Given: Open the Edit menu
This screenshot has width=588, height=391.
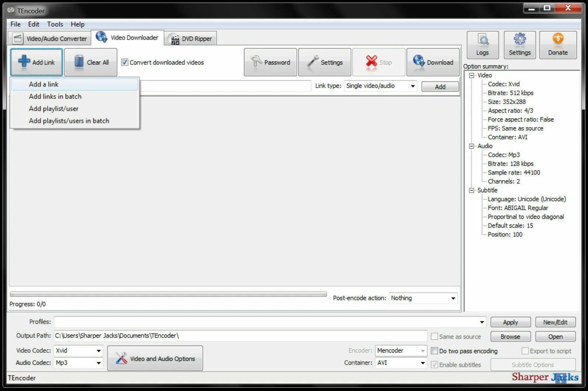Looking at the screenshot, I should point(34,24).
